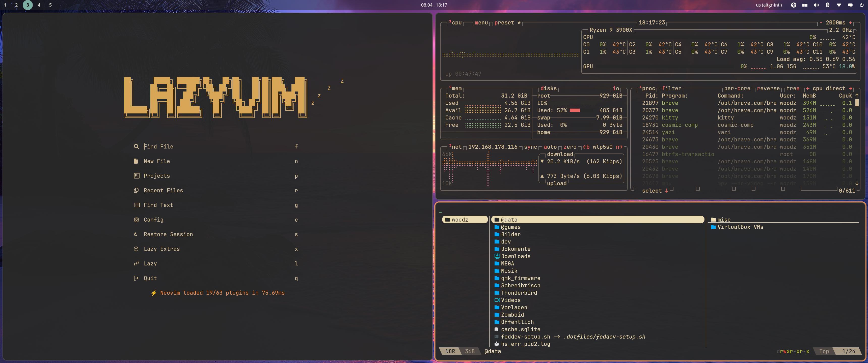Toggle reverse sorting in btop proc box
Image resolution: width=868 pixels, height=363 pixels.
click(x=768, y=88)
